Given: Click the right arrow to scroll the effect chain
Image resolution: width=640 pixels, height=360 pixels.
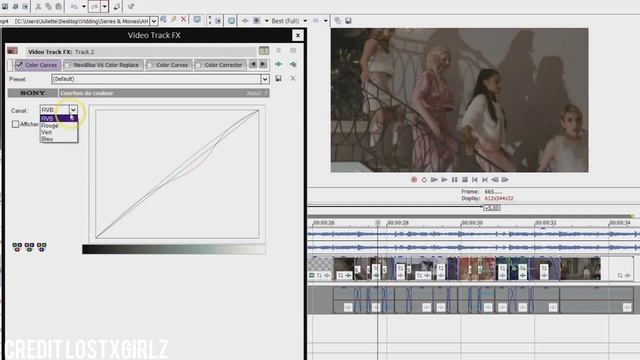Looking at the screenshot, I should [263, 64].
